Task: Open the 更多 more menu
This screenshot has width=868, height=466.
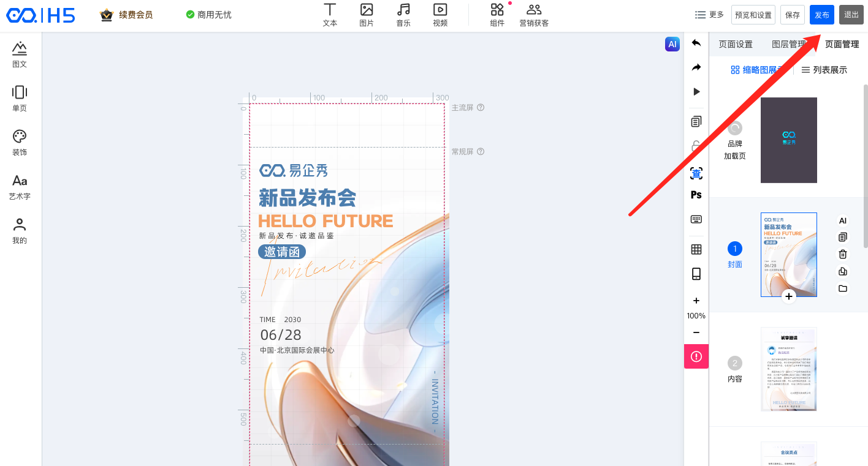Action: pos(709,15)
